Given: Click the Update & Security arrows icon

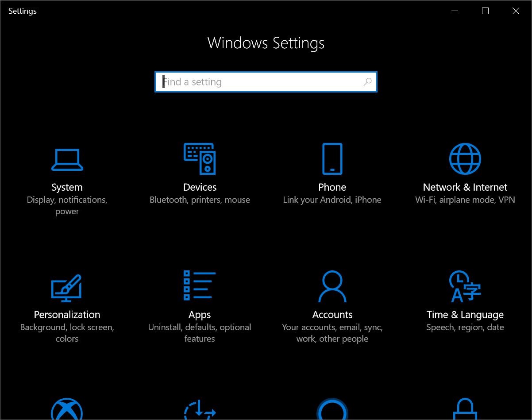Looking at the screenshot, I should 200,411.
